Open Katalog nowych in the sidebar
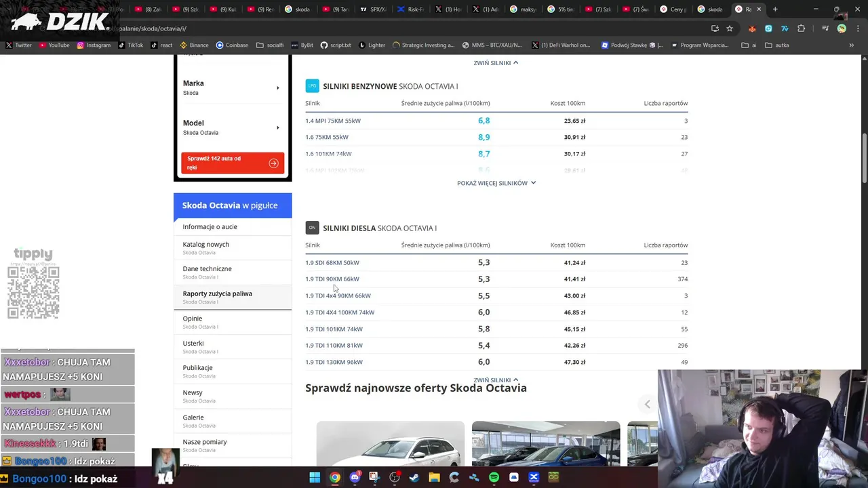 pos(232,247)
